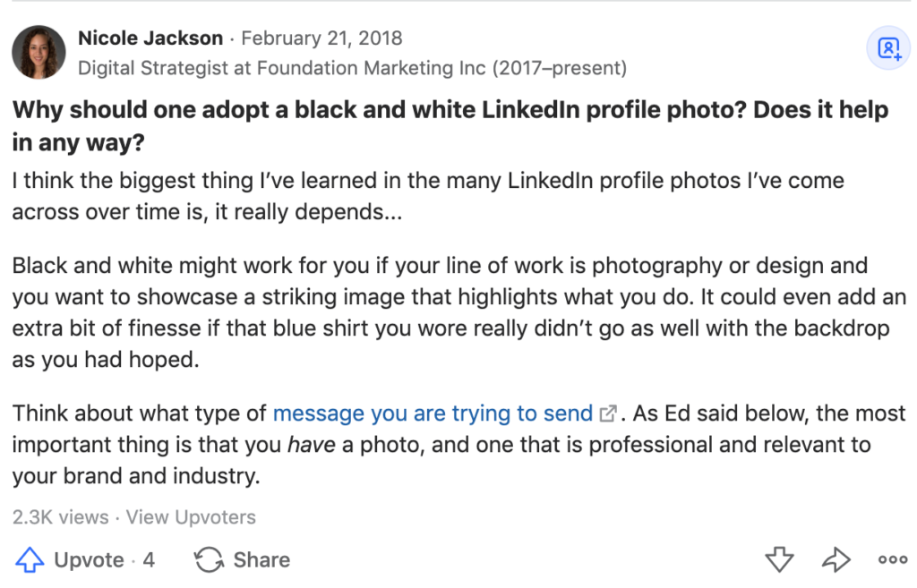Click the February 21, 2018 answer date

click(x=321, y=38)
